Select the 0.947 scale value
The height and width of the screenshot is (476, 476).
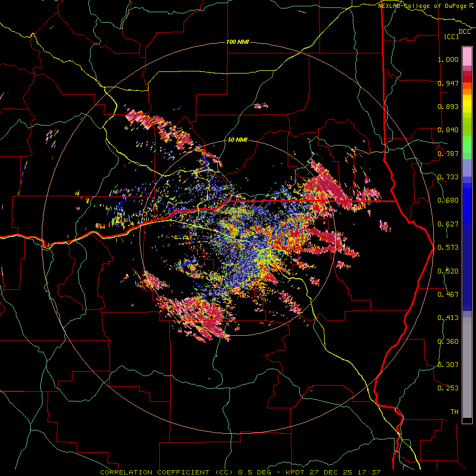tap(448, 83)
